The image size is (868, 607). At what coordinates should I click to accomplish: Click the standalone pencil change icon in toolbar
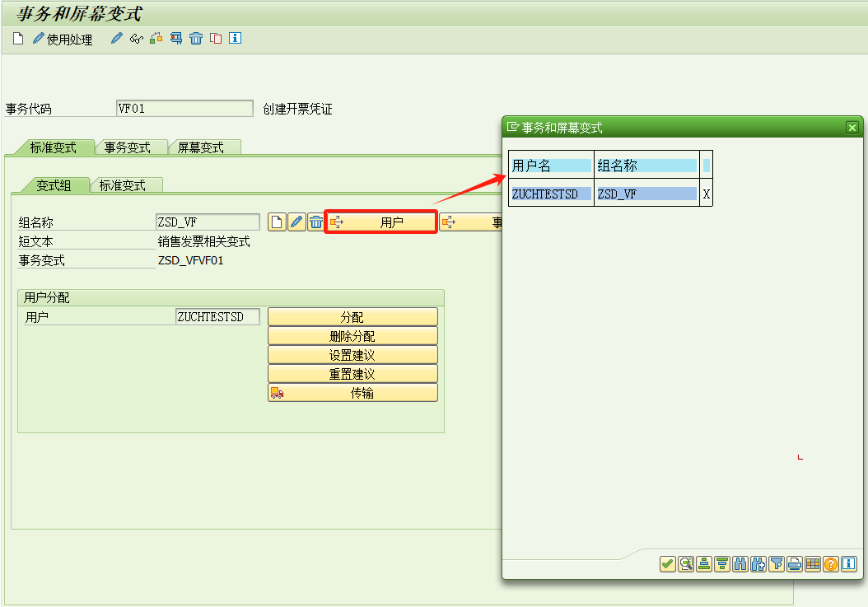(116, 38)
